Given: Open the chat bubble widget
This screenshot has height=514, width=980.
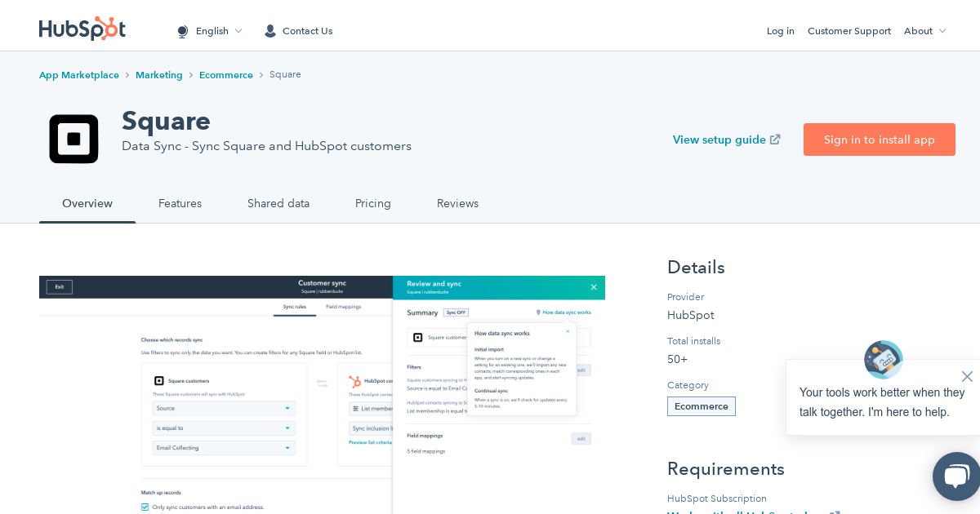Looking at the screenshot, I should [x=955, y=476].
